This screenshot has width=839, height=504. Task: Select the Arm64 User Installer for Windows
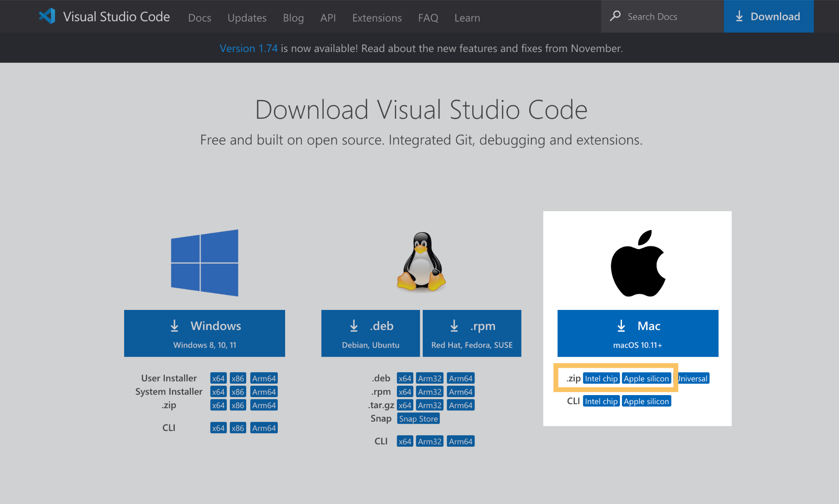[264, 378]
